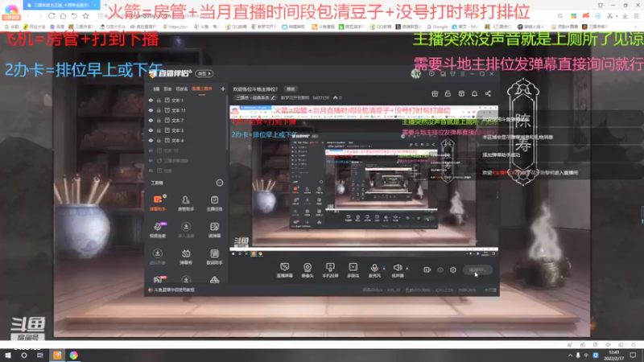Open the 多人连麦 tool
The width and height of the screenshot is (644, 362).
[x=186, y=230]
